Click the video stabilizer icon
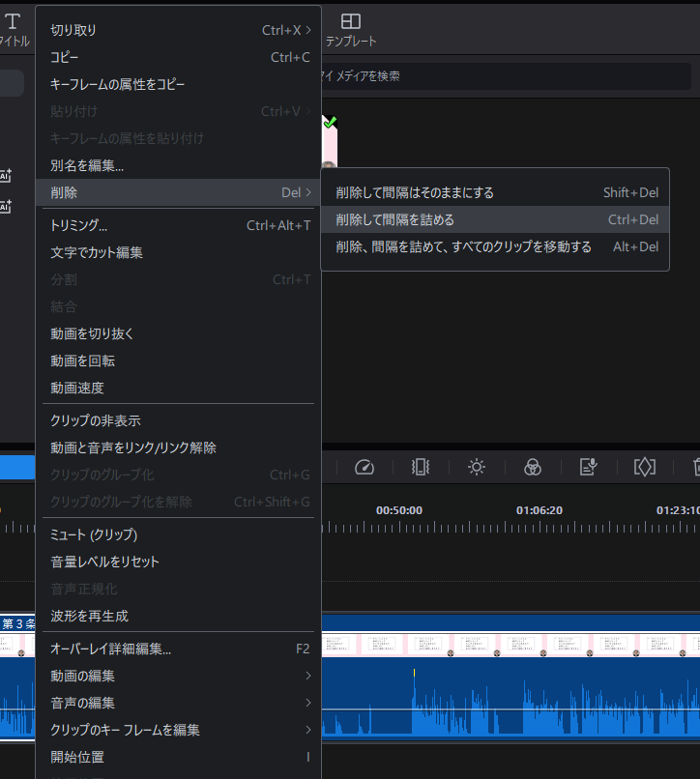 point(421,467)
